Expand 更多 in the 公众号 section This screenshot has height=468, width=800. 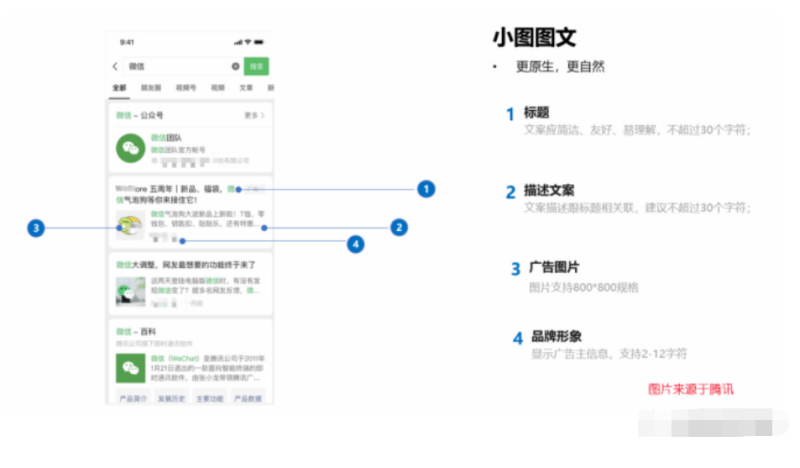(x=254, y=115)
